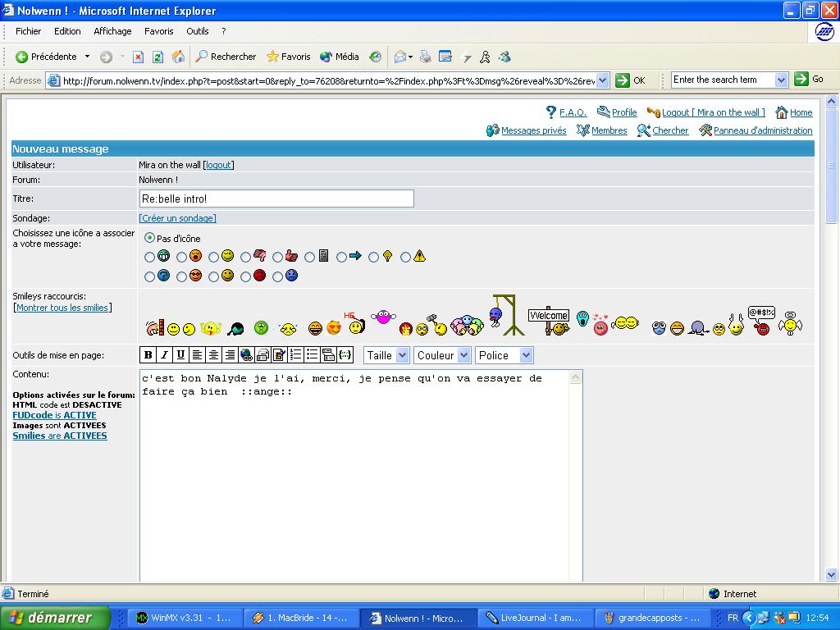This screenshot has width=840, height=630.
Task: Insert the Welcome sign smiley
Action: pyautogui.click(x=549, y=320)
